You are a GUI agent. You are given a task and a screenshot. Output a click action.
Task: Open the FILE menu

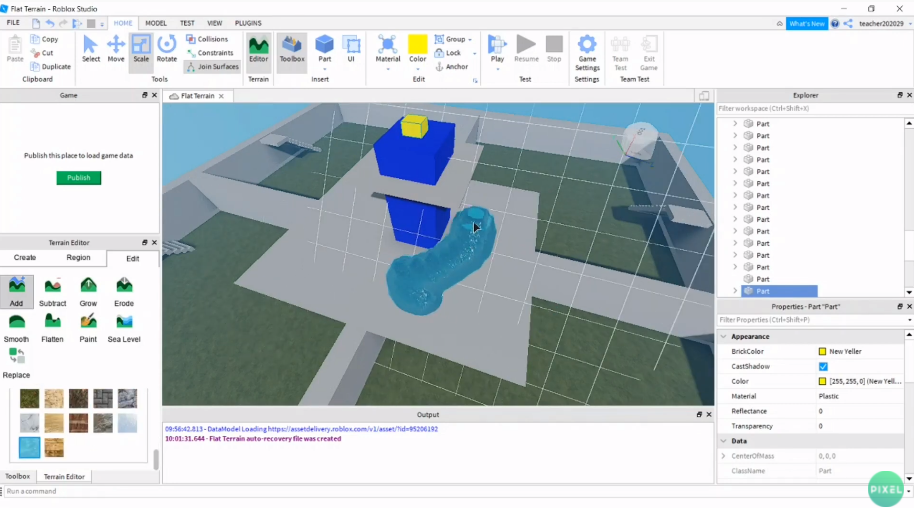point(13,23)
